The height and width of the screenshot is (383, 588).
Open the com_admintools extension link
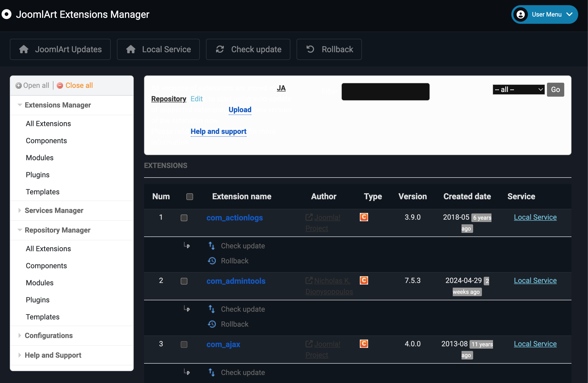click(x=236, y=281)
